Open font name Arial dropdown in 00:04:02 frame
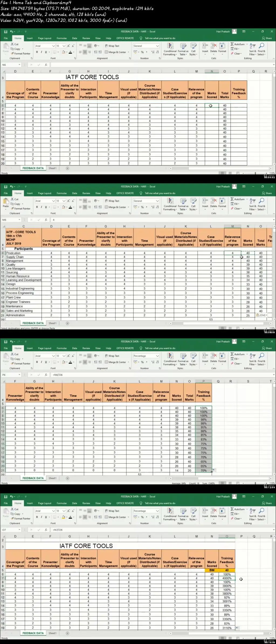The height and width of the screenshot is (644, 276). point(53,46)
